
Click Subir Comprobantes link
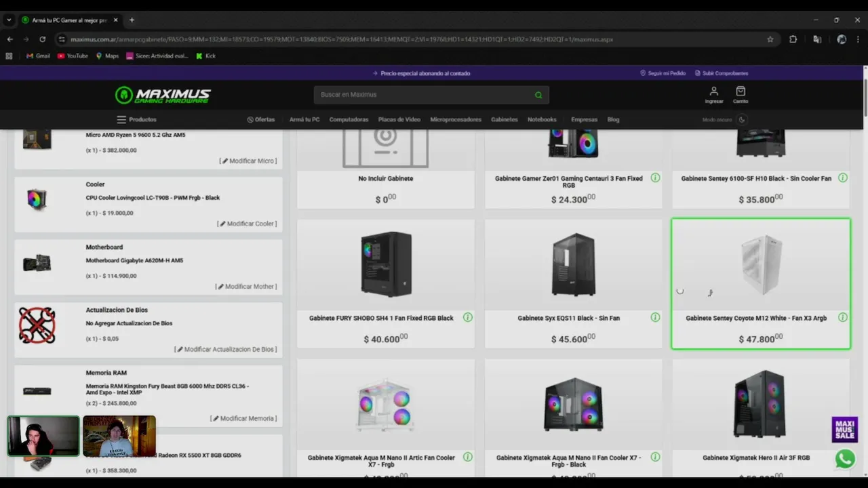tap(722, 73)
